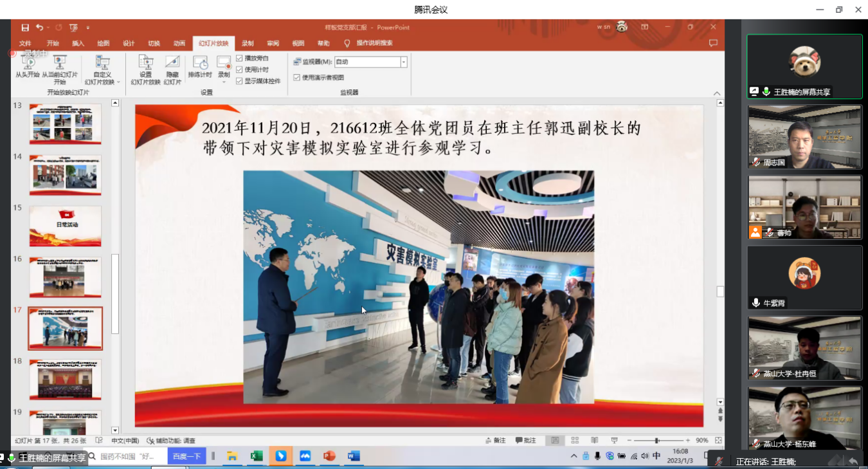This screenshot has height=469, width=868.
Task: Click 从当前幻灯片开始 slideshow icon
Action: point(60,63)
